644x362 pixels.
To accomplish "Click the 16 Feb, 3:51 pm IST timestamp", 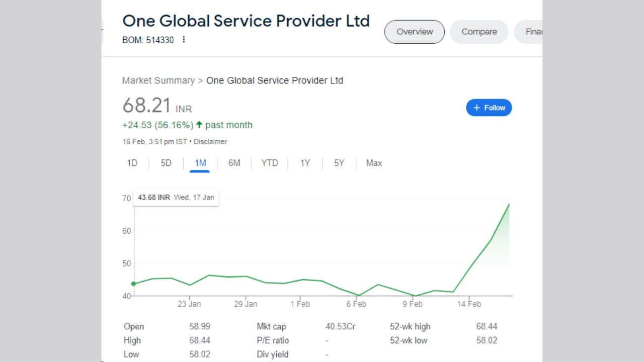I will pyautogui.click(x=154, y=142).
